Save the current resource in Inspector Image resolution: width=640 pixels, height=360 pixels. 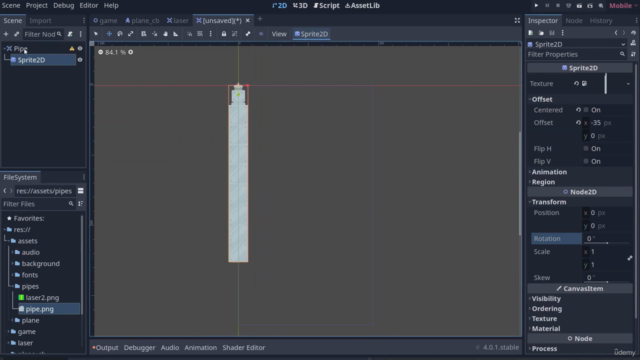point(552,33)
